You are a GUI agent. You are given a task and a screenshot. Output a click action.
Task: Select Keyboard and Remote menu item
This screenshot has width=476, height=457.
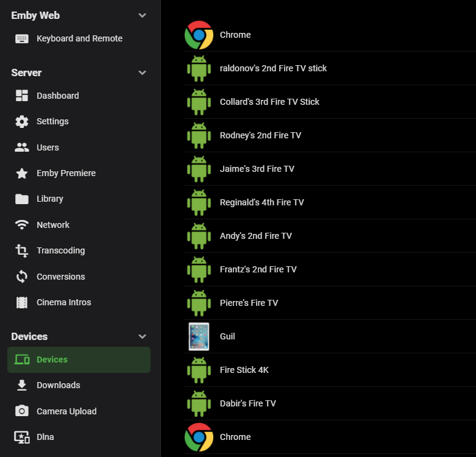click(x=79, y=38)
